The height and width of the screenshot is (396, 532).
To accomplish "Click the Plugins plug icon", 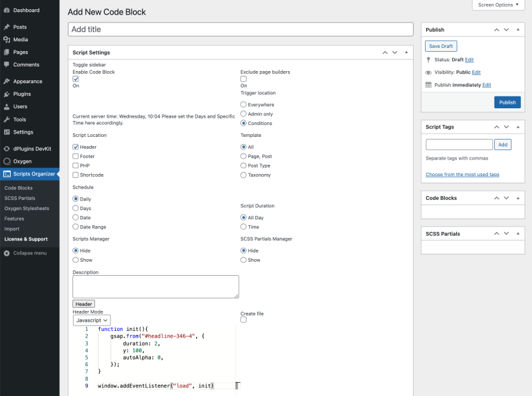I will point(7,94).
